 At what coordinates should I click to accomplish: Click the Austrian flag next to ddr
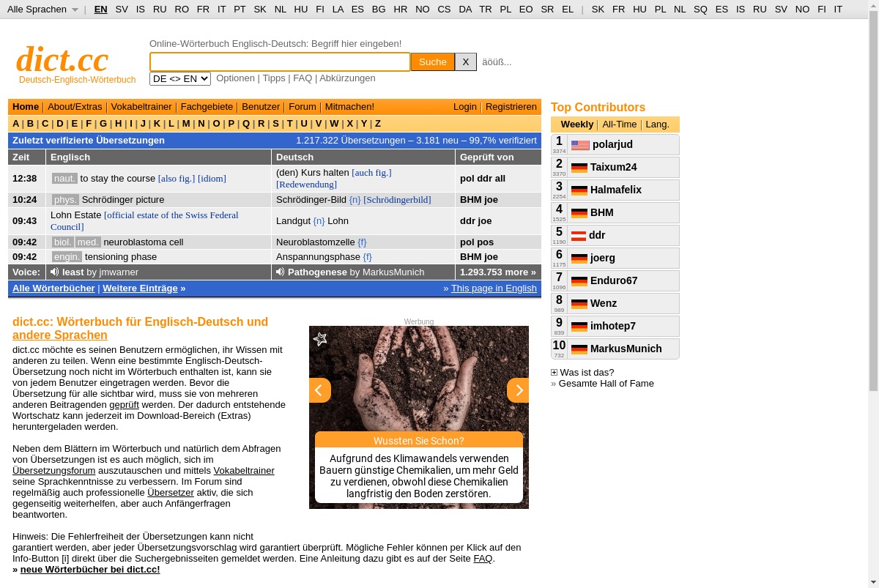click(x=579, y=236)
